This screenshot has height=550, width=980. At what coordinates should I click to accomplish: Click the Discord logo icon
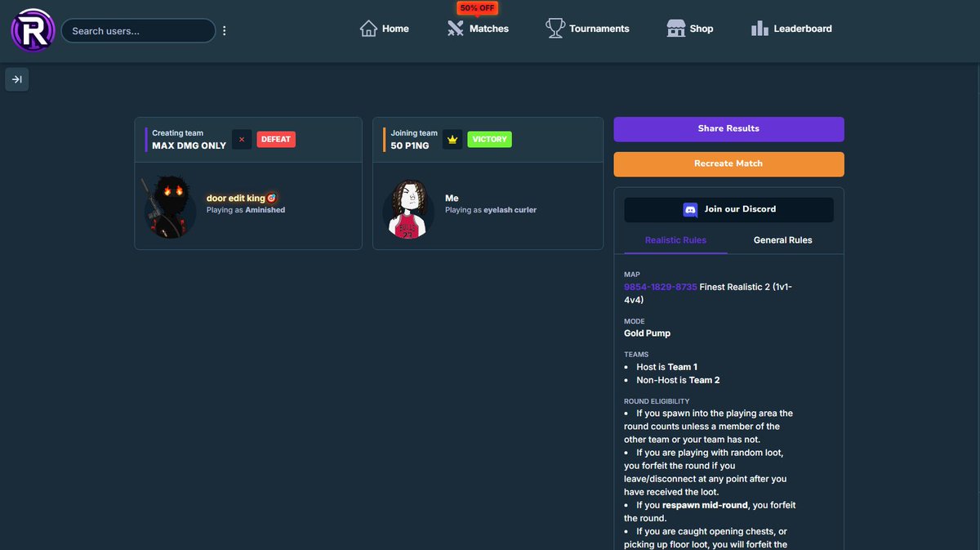click(690, 210)
